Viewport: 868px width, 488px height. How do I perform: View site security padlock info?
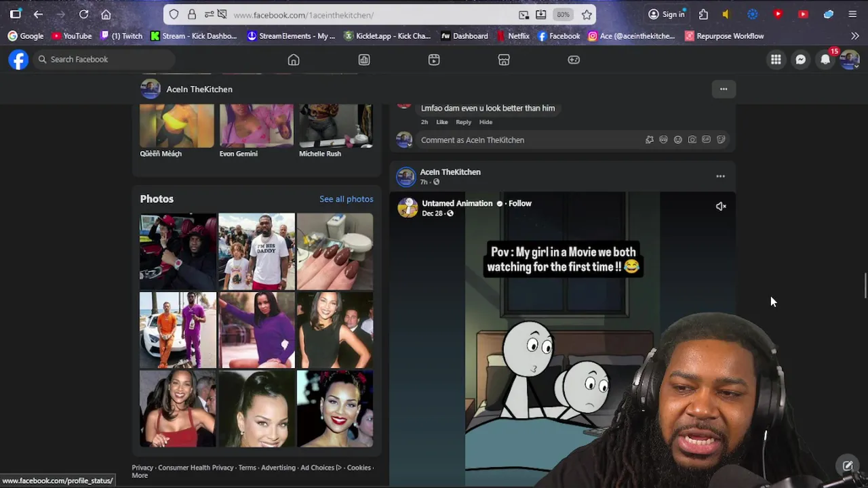click(x=192, y=15)
